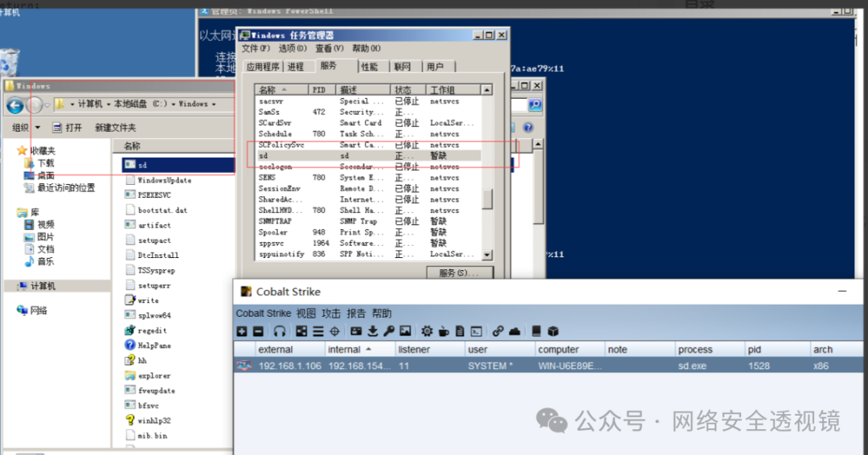This screenshot has height=455, width=868.
Task: Click the coffee cup Java applet icon
Action: pos(444,331)
